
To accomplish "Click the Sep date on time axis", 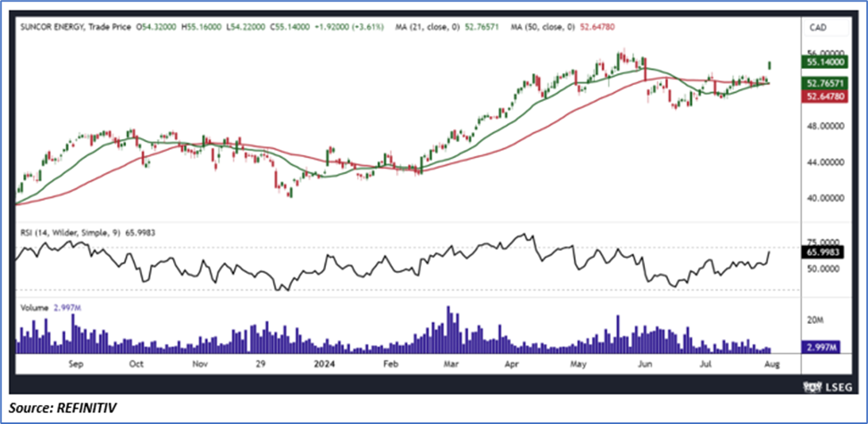I will click(75, 364).
